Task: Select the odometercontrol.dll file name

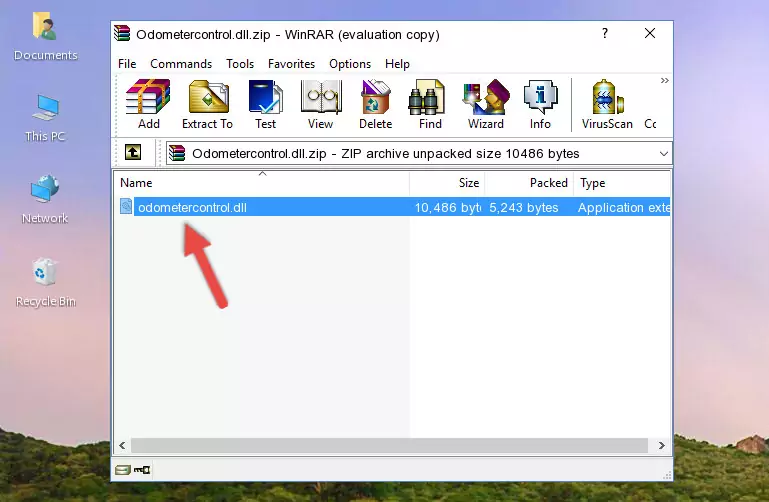Action: coord(192,207)
